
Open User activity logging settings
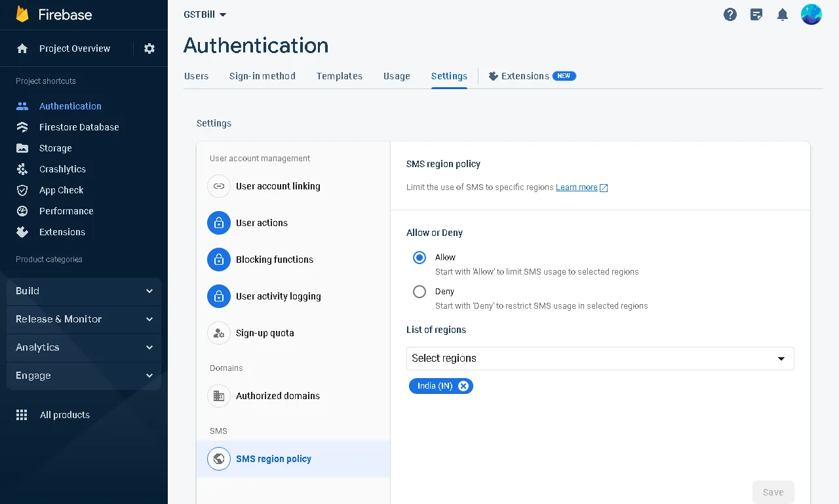[x=294, y=296]
